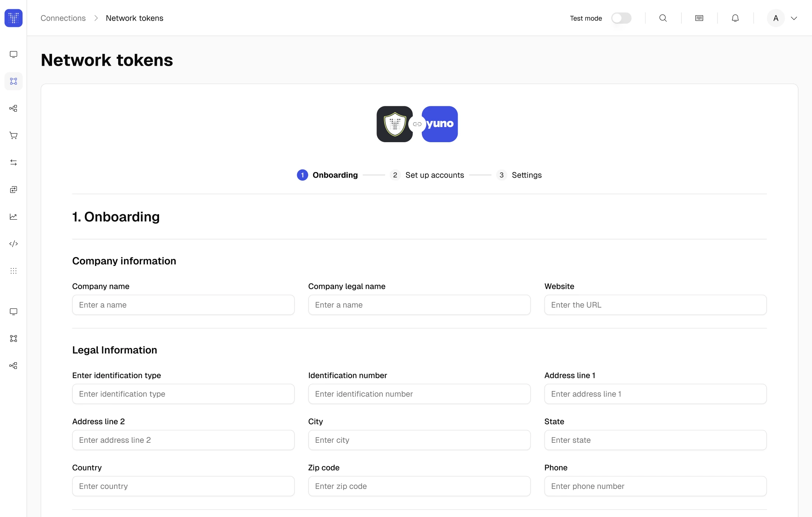Screen dimensions: 812x517
Task: Focus the Address line 1 field
Action: point(656,394)
